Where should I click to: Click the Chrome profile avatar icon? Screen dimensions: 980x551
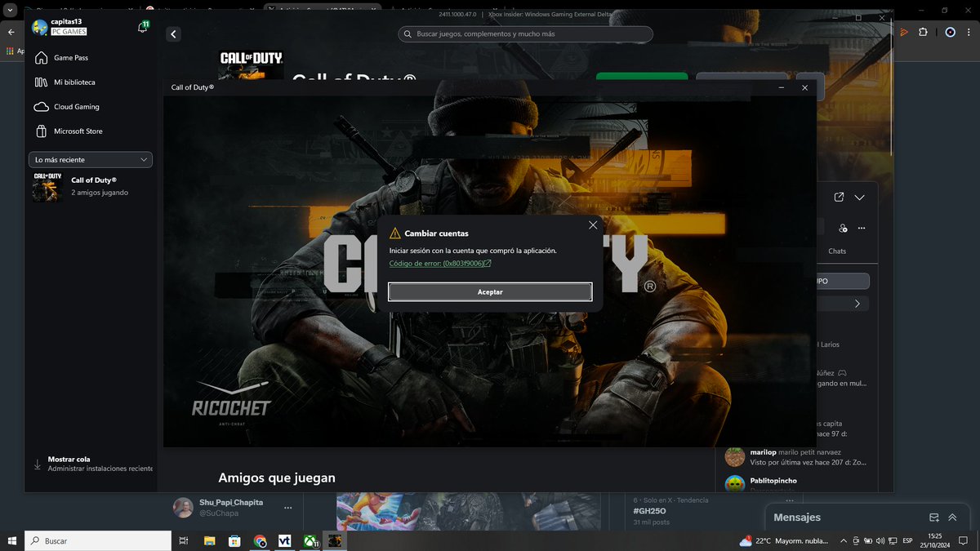(950, 33)
